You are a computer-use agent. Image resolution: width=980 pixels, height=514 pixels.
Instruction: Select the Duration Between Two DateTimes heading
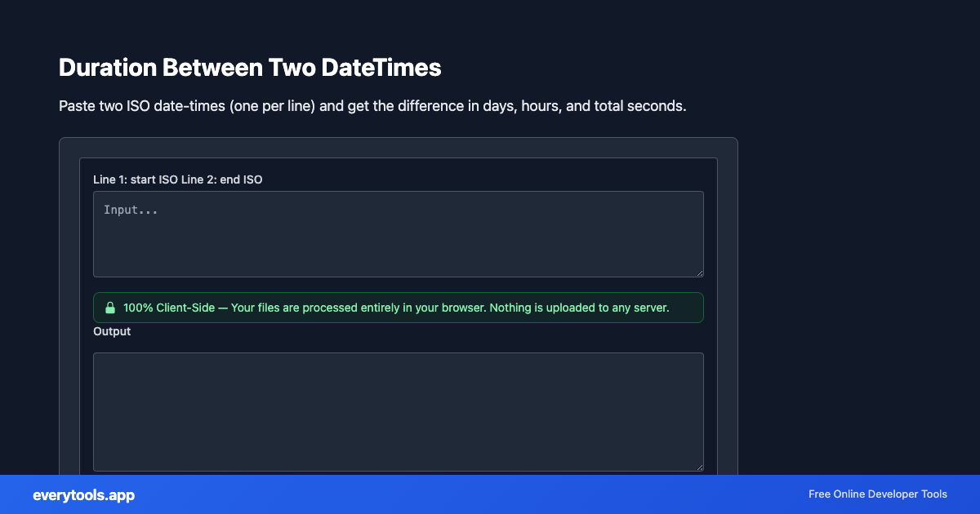tap(249, 68)
